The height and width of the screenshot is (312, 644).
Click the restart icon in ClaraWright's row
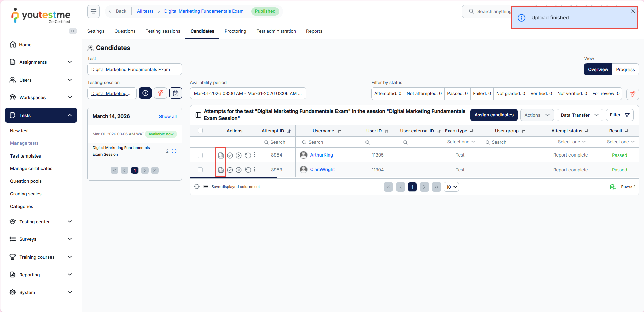click(x=248, y=170)
